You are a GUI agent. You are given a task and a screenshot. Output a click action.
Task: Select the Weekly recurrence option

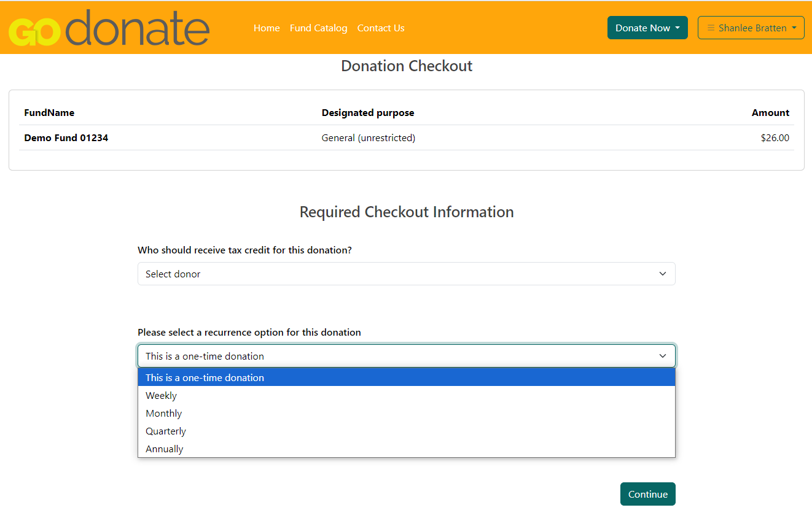[406, 395]
